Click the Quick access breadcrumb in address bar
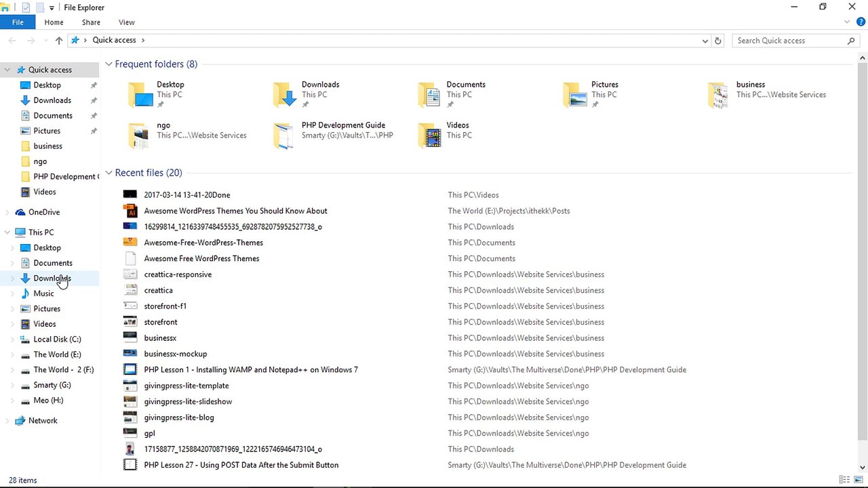The width and height of the screenshot is (868, 488). [x=115, y=40]
